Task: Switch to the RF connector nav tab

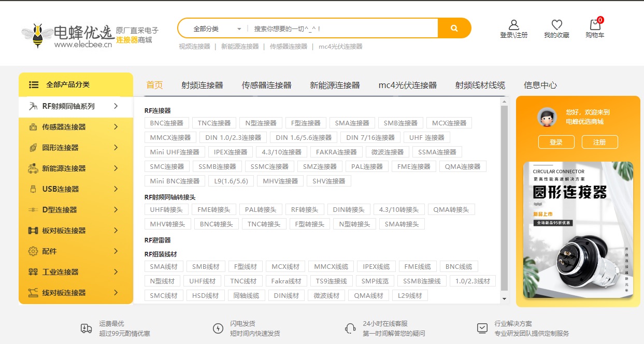Action: point(202,85)
